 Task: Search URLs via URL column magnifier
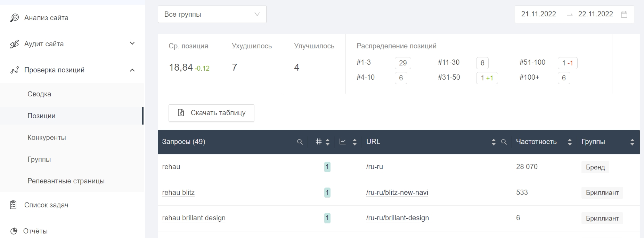point(504,142)
